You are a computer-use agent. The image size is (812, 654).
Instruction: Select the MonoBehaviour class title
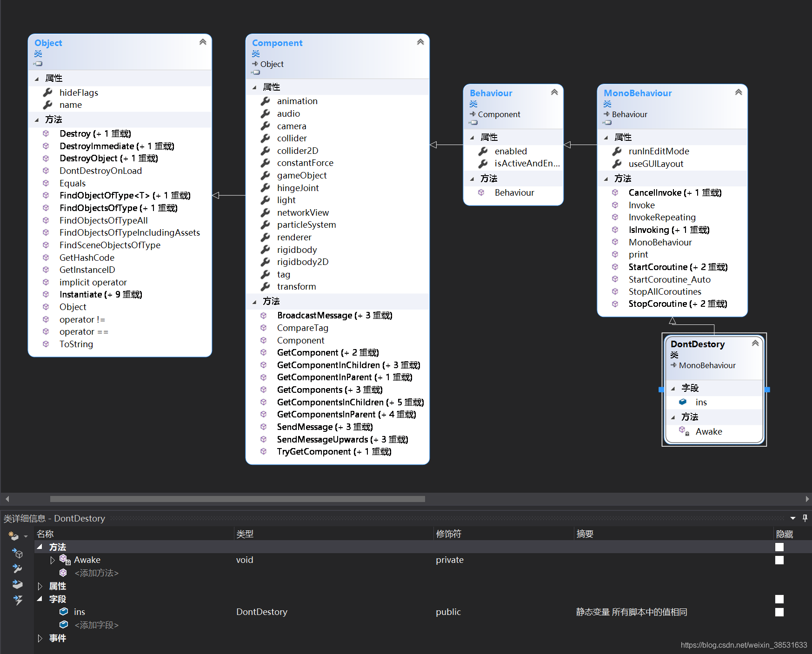coord(638,93)
